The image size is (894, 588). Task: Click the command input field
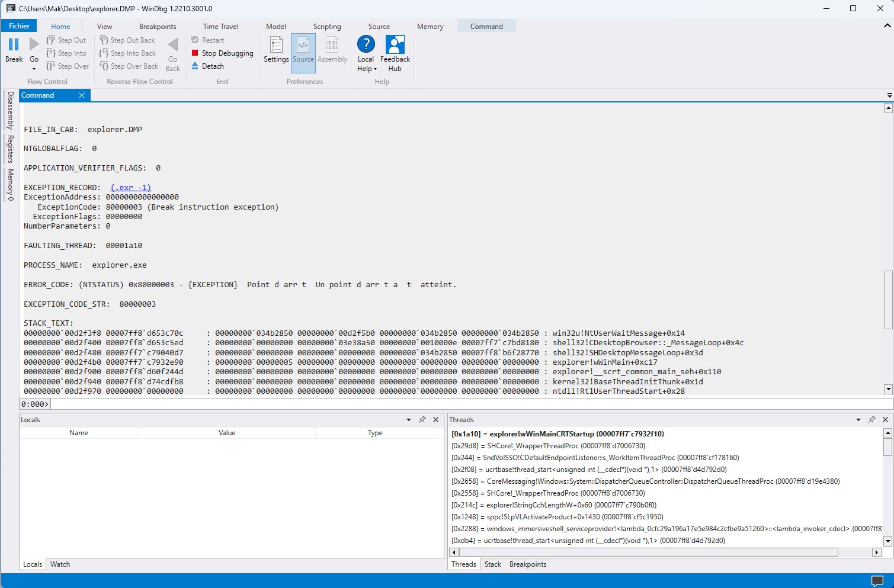(471, 404)
